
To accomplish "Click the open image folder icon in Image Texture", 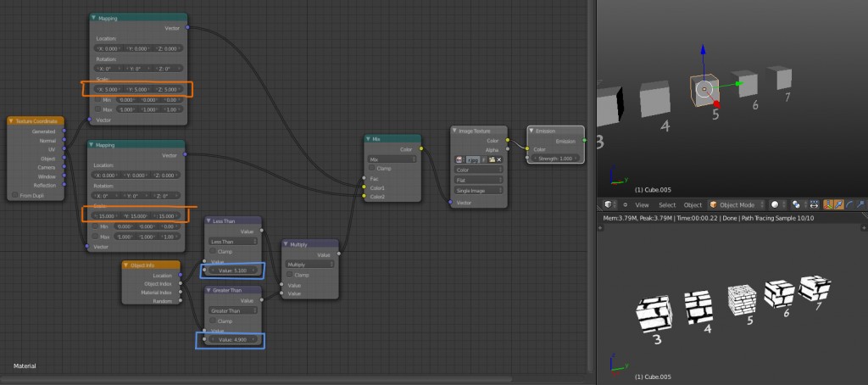I will tap(491, 159).
